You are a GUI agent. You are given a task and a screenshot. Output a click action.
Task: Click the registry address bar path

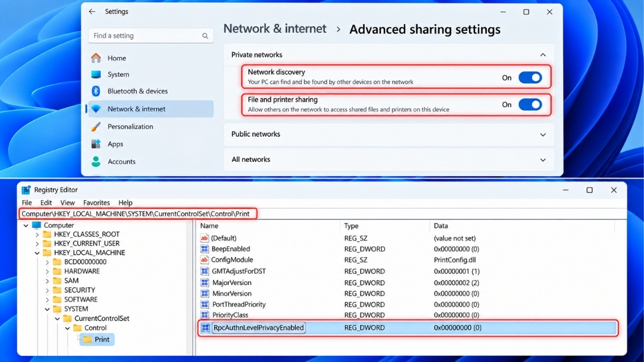click(x=136, y=214)
